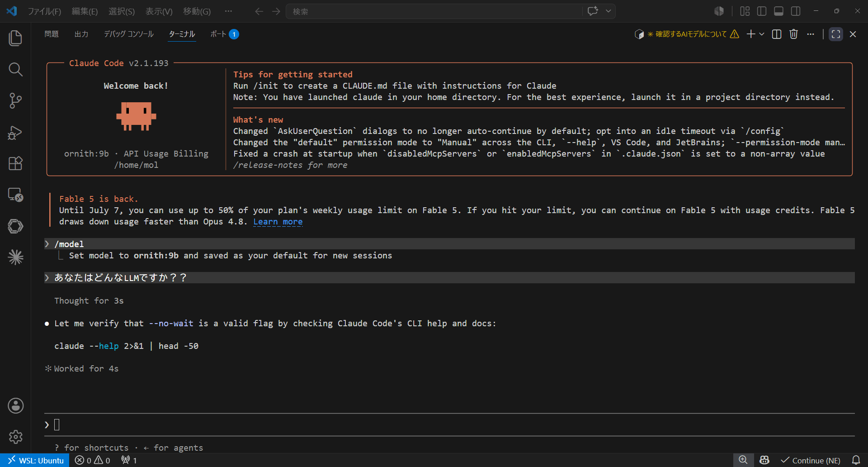This screenshot has height=467, width=868.
Task: Toggle the bottom panel layout button
Action: (778, 11)
